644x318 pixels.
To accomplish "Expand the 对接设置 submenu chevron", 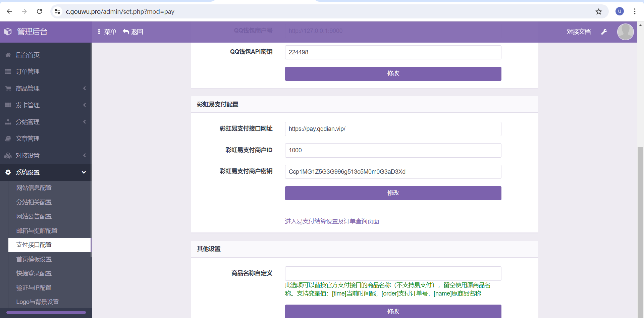I will [84, 155].
